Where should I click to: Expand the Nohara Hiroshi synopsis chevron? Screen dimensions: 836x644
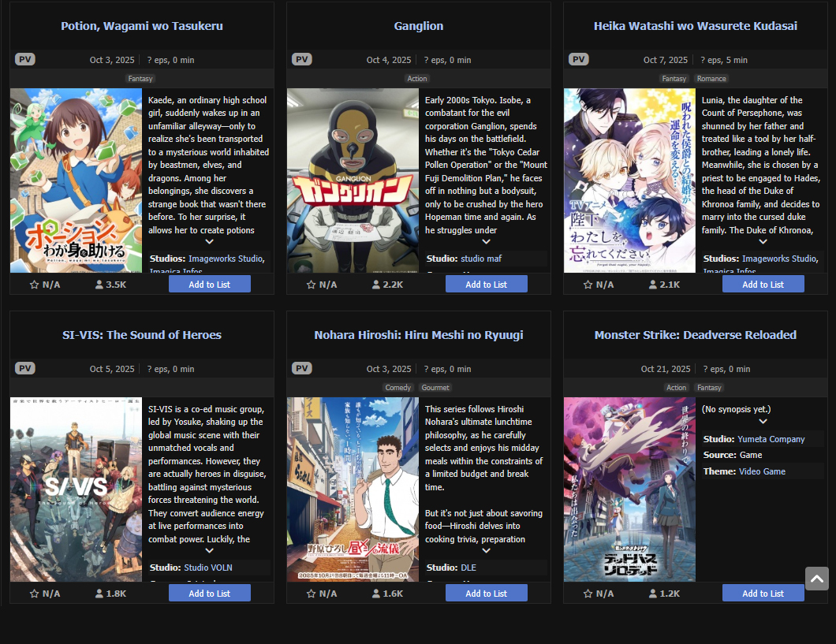click(x=487, y=550)
